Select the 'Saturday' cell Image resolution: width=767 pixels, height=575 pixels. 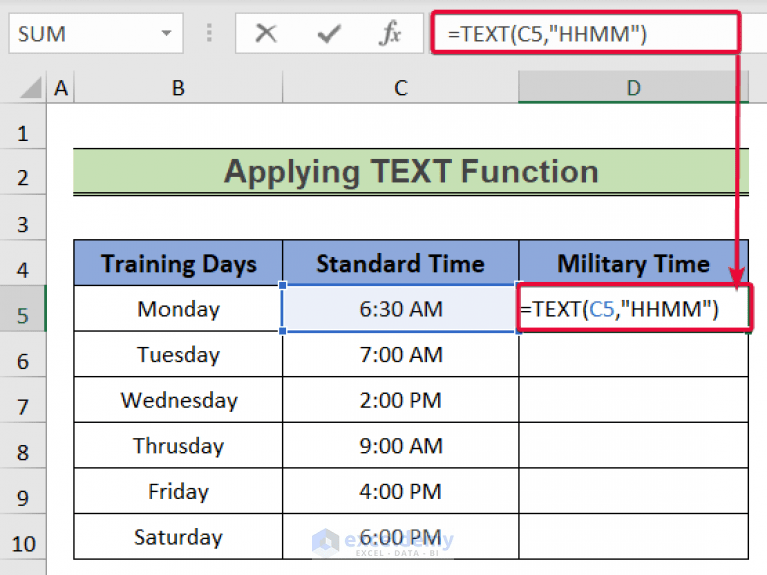(178, 537)
